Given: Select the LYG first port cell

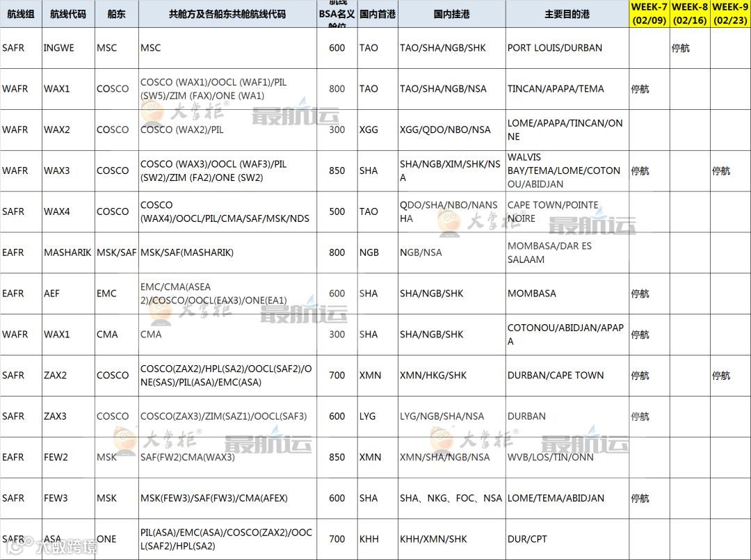Looking at the screenshot, I should click(378, 416).
